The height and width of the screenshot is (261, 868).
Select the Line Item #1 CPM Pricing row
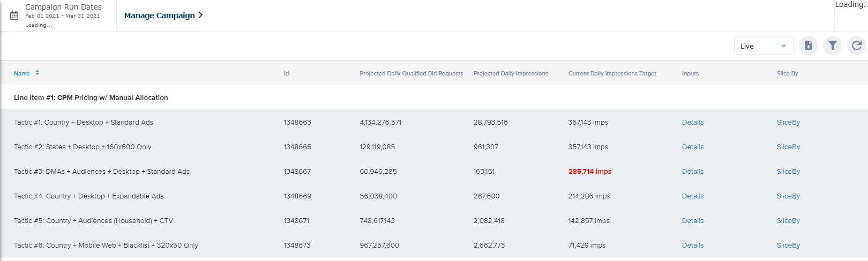tap(91, 98)
